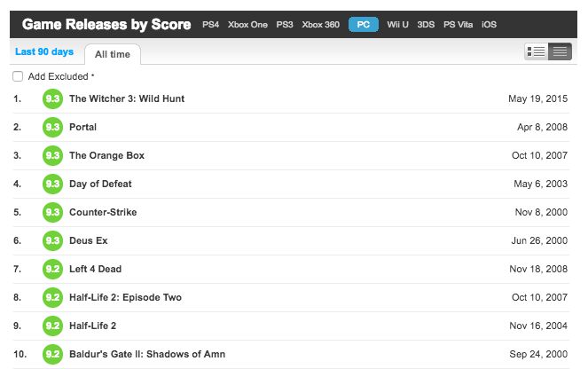Click Counter-Strike score badge
588x369 pixels.
click(x=52, y=212)
